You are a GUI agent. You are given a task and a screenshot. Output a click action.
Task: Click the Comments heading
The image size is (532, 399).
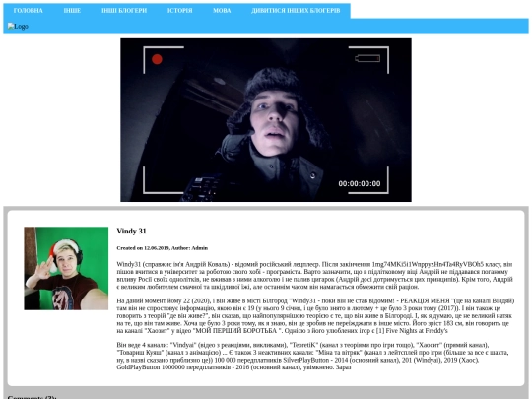[33, 397]
